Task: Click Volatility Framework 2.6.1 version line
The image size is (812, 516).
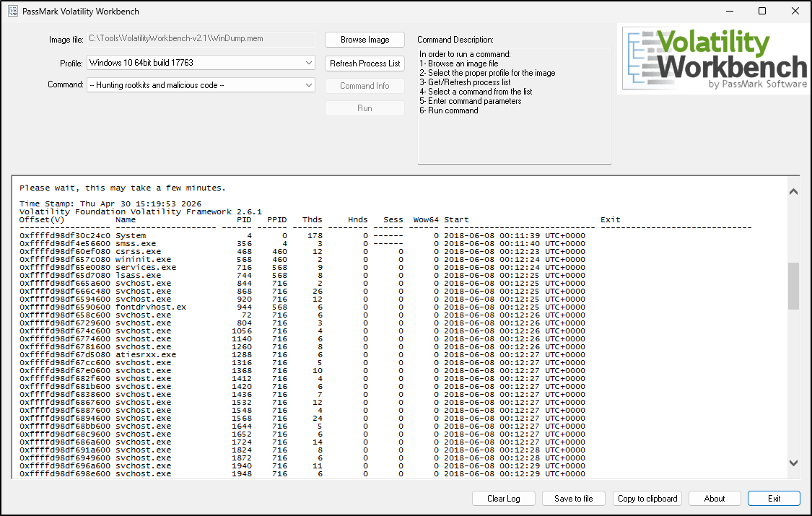Action: [x=141, y=211]
